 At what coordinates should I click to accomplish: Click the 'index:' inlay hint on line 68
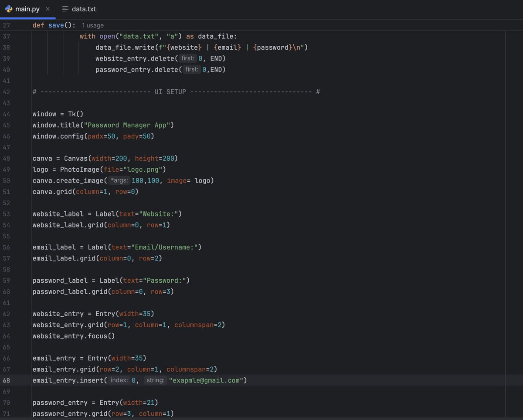(119, 380)
